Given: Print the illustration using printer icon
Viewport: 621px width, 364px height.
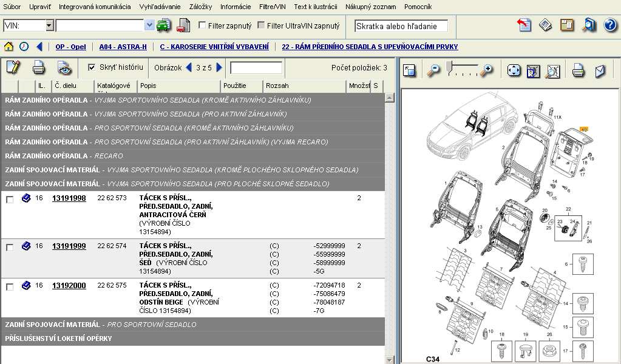Looking at the screenshot, I should pyautogui.click(x=578, y=70).
